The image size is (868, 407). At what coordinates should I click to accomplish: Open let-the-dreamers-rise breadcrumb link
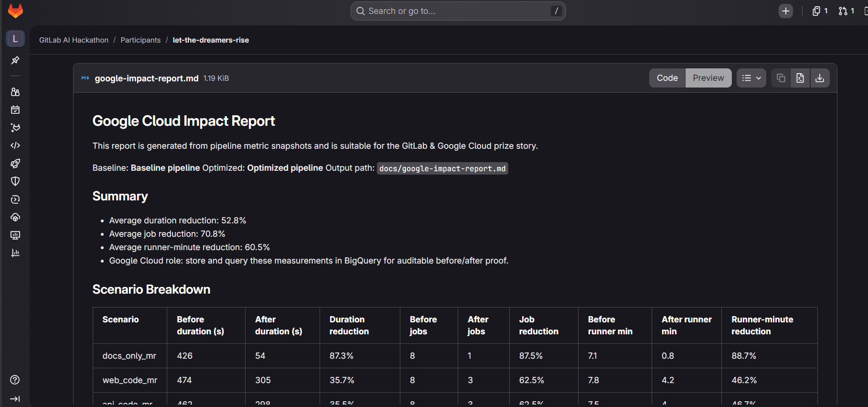pyautogui.click(x=211, y=40)
